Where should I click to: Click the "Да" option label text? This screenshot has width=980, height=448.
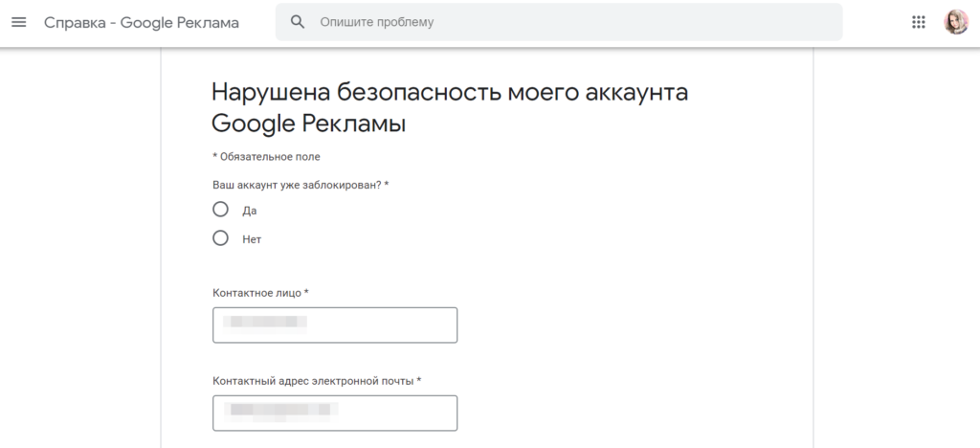pyautogui.click(x=250, y=211)
